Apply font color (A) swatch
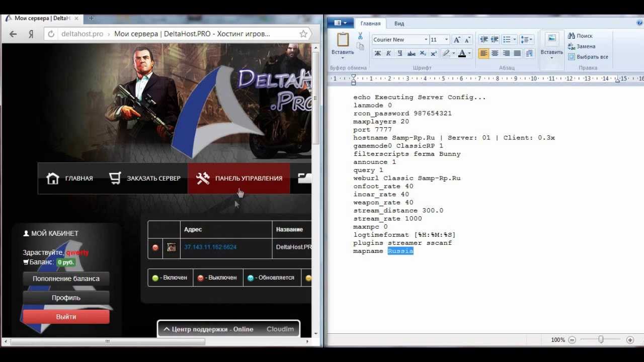The width and height of the screenshot is (644, 362). click(x=462, y=53)
